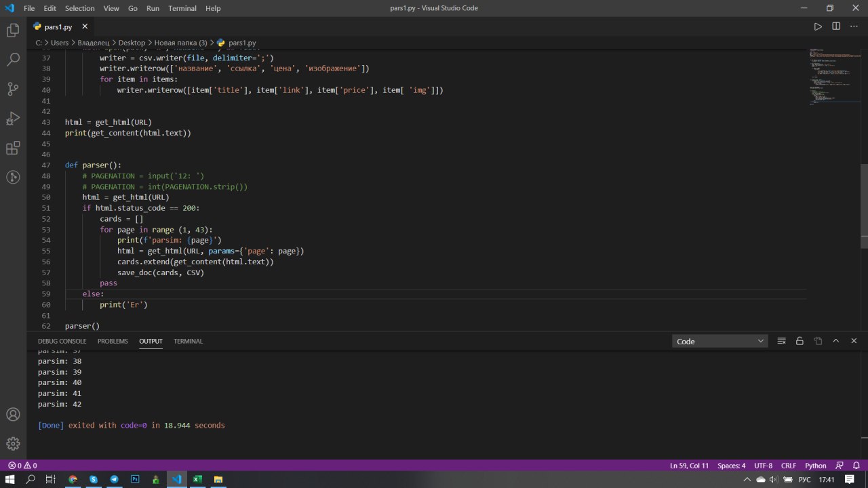Click Ln 59, Col 11 in the status bar

[x=689, y=466]
